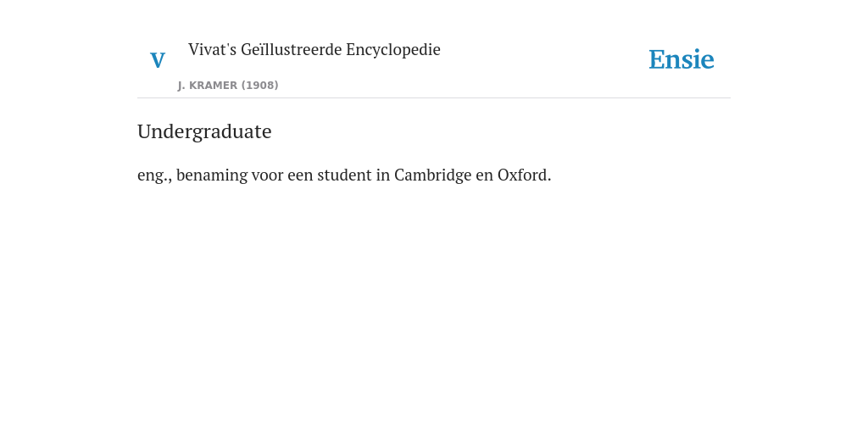This screenshot has width=868, height=434.
Task: Open Vivat's Geïllustreerde Encyclopedie title link
Action: pyautogui.click(x=314, y=50)
